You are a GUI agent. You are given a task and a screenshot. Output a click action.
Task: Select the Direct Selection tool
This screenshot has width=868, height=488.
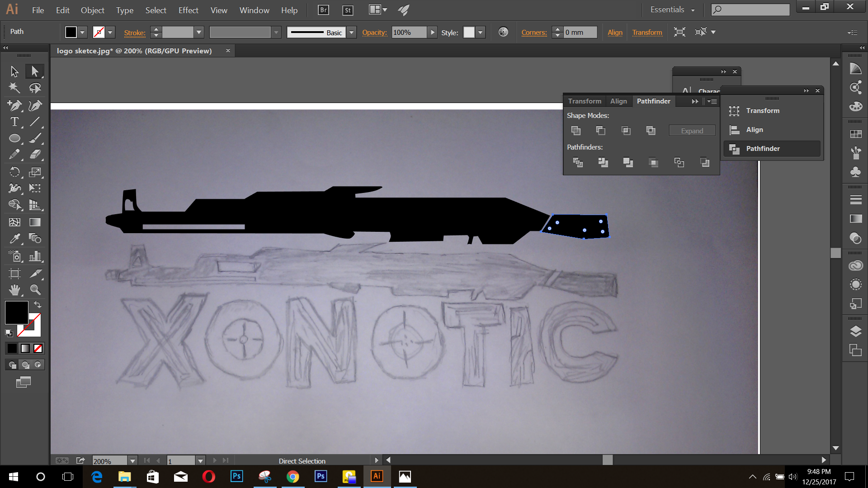click(35, 71)
